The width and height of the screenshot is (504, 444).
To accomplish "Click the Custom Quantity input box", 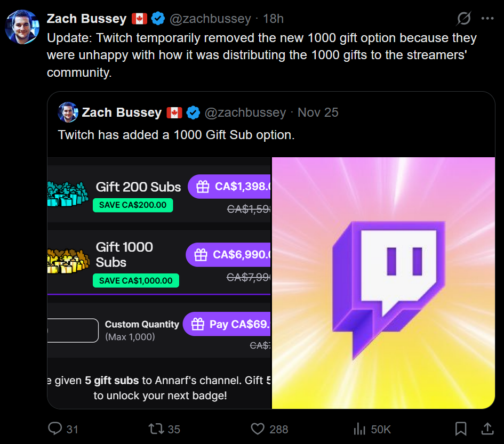I will click(x=73, y=330).
